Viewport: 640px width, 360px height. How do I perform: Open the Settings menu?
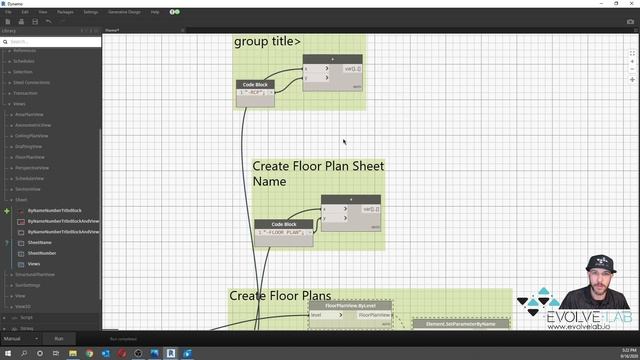click(91, 12)
